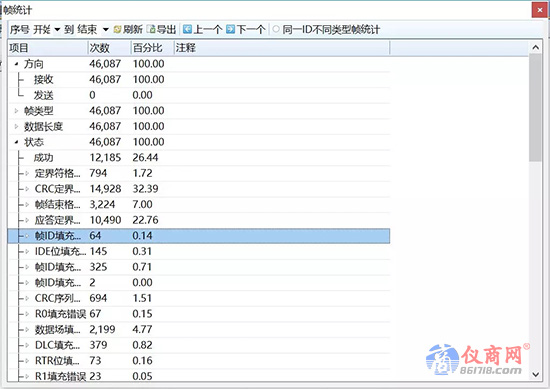Viewport: 550px width, 389px height.
Task: Go to previous item with 上一个 arrow icon
Action: [188, 29]
